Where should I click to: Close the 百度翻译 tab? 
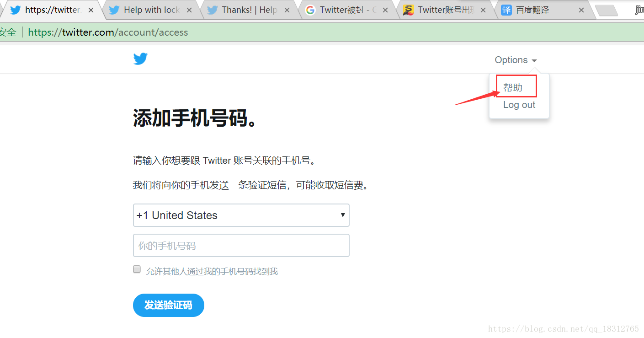pyautogui.click(x=581, y=10)
